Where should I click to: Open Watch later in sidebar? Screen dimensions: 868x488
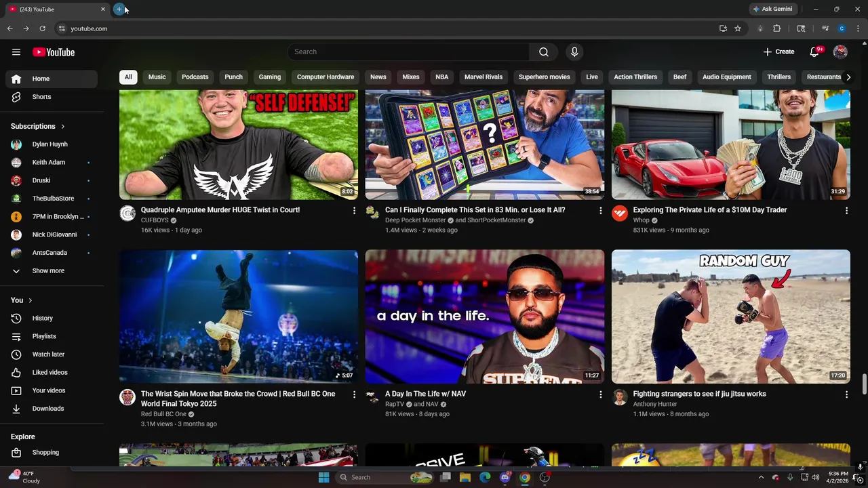tap(52, 354)
